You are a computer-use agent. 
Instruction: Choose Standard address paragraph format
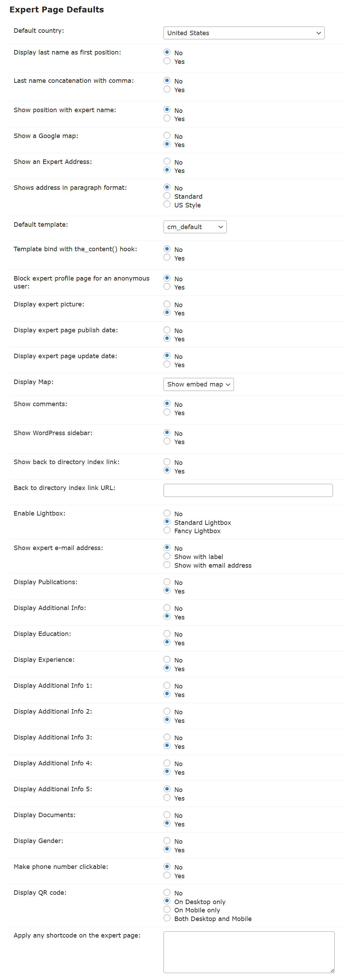(x=167, y=196)
